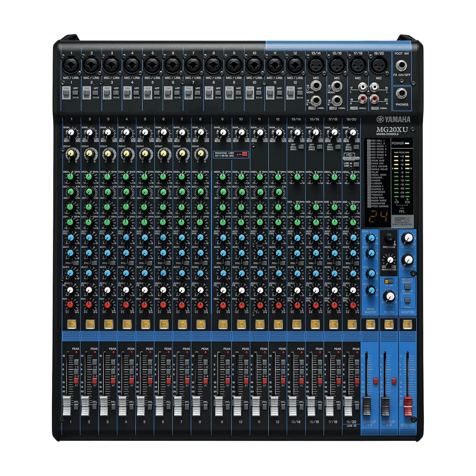Click the green HIGH EQ knob on channel 9
This screenshot has height=476, width=476.
(223, 177)
